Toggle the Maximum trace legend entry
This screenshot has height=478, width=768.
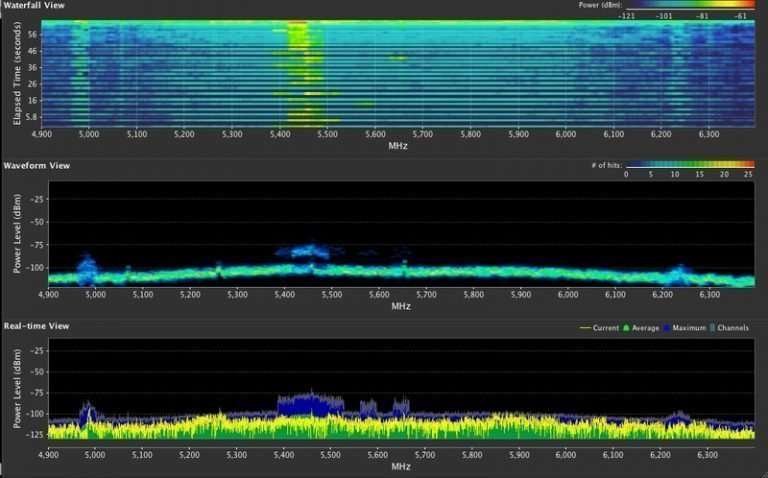tap(688, 328)
